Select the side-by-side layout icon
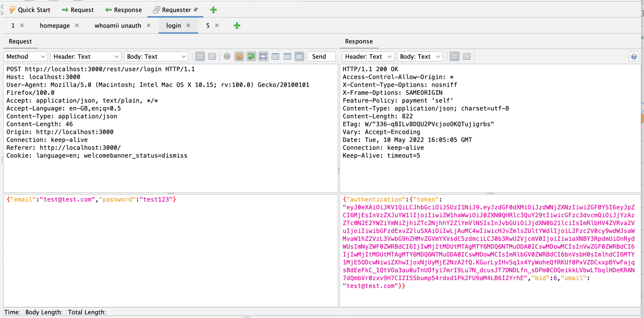The image size is (644, 318). point(300,56)
